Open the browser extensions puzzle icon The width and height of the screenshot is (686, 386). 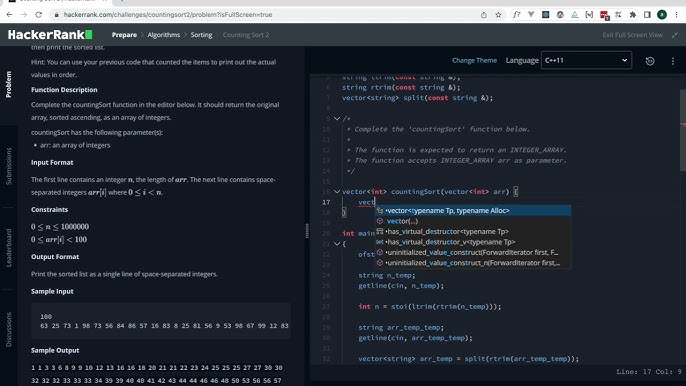pos(633,14)
